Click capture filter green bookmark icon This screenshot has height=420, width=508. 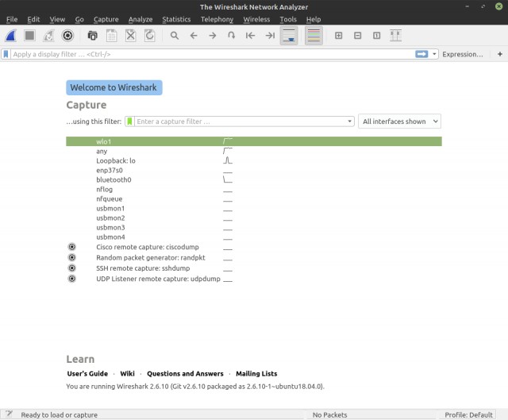pyautogui.click(x=129, y=121)
